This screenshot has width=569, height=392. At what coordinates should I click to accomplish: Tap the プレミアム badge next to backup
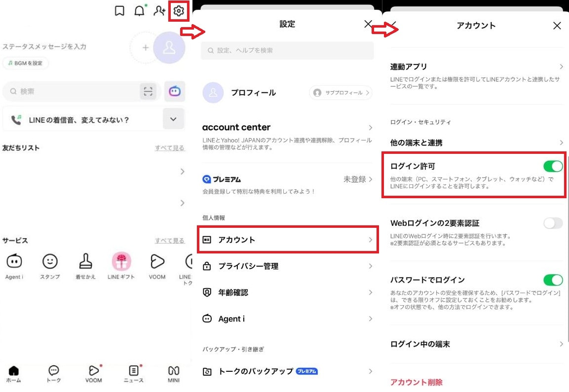coord(307,371)
